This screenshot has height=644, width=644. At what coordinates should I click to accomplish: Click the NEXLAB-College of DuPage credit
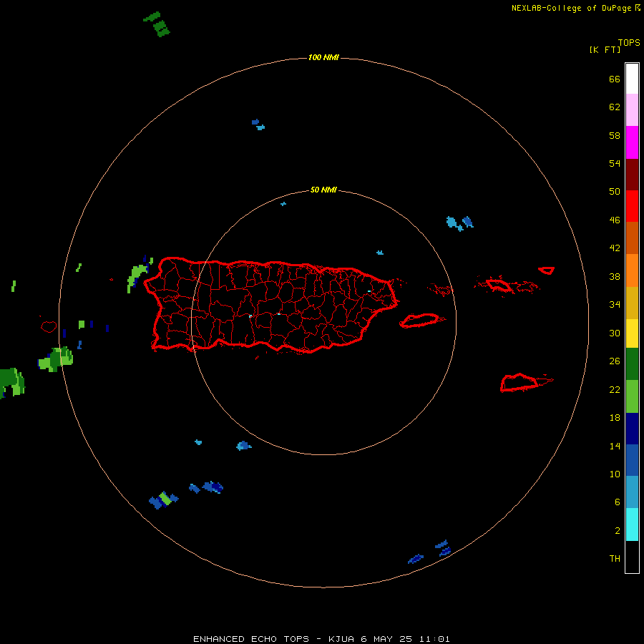click(575, 8)
